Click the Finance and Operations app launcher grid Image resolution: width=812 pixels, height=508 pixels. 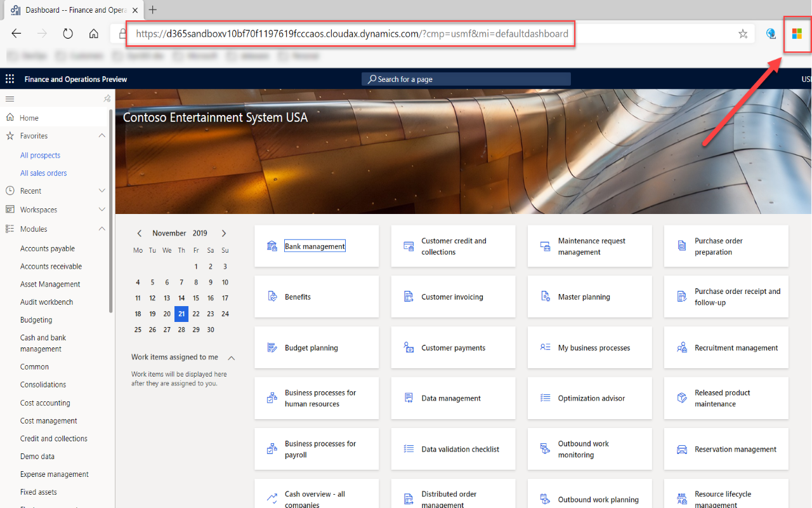(x=9, y=79)
